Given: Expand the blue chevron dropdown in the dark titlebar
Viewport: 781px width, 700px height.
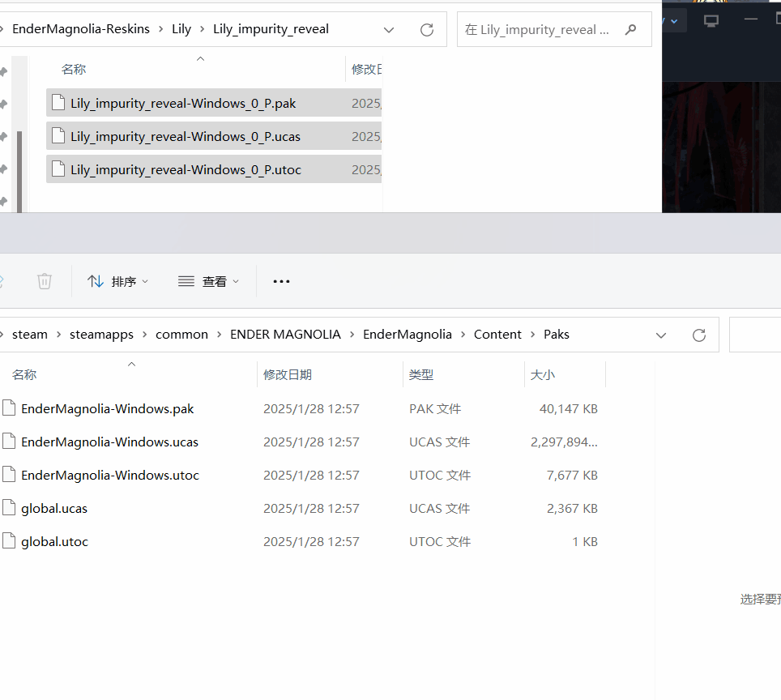Looking at the screenshot, I should point(675,20).
